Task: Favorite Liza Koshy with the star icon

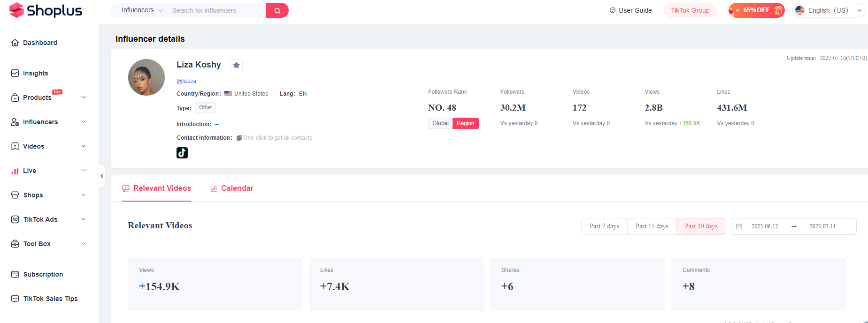Action: click(237, 65)
